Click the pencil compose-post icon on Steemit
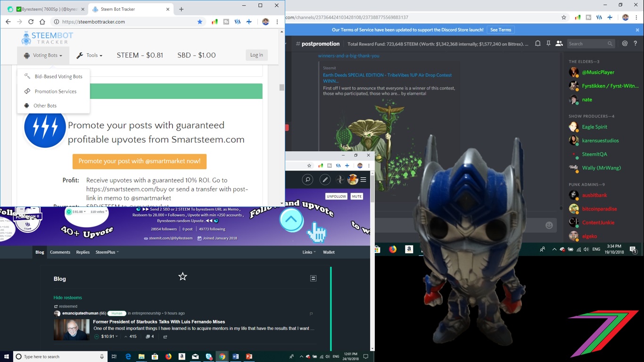 (325, 179)
